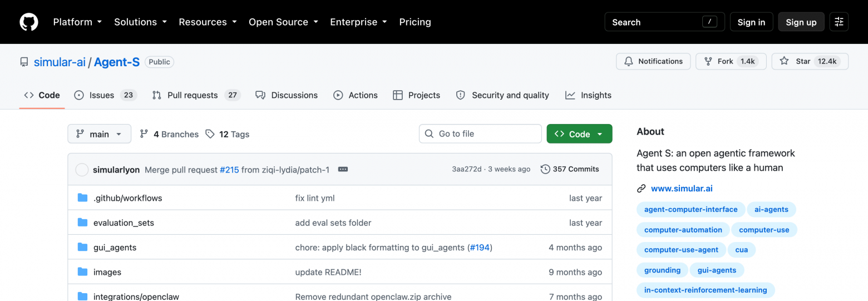
Task: Open the 'update README!' commit message
Action: [x=328, y=272]
